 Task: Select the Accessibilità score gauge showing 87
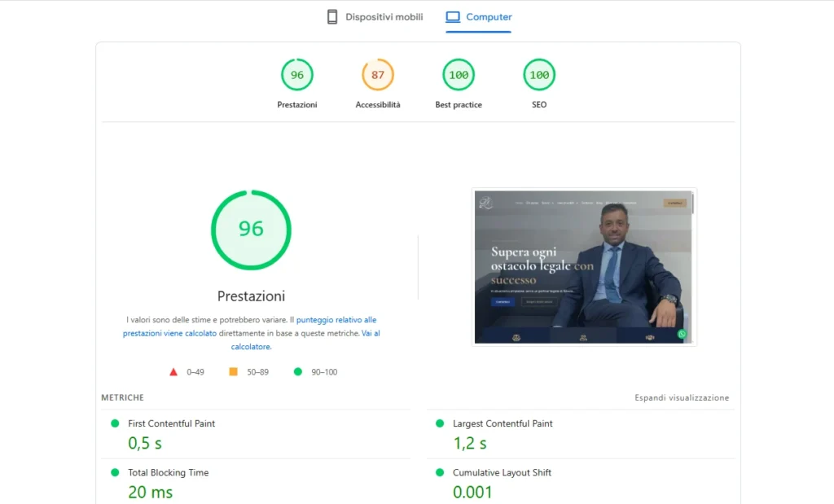point(377,75)
